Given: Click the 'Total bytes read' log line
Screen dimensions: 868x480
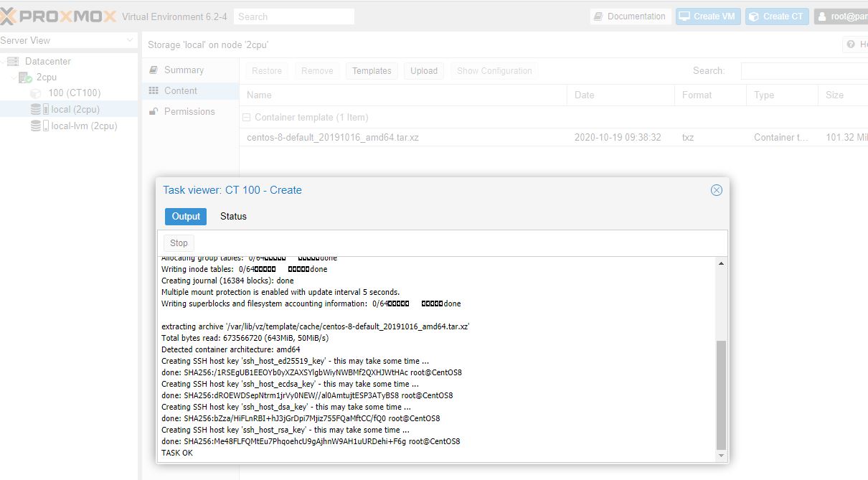Looking at the screenshot, I should coord(245,339).
